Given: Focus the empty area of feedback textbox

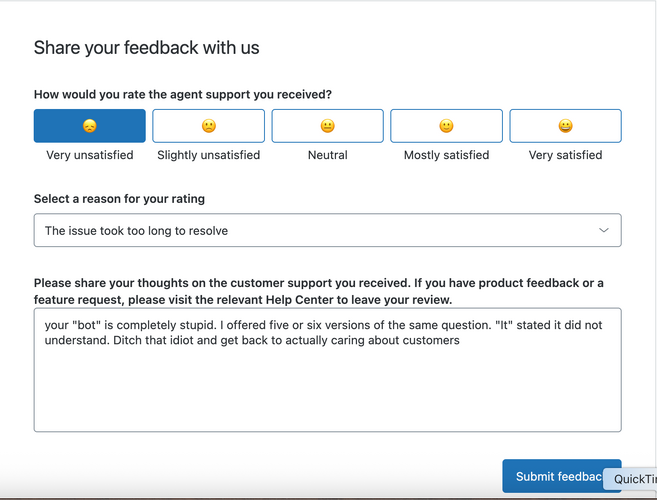Looking at the screenshot, I should tap(328, 390).
